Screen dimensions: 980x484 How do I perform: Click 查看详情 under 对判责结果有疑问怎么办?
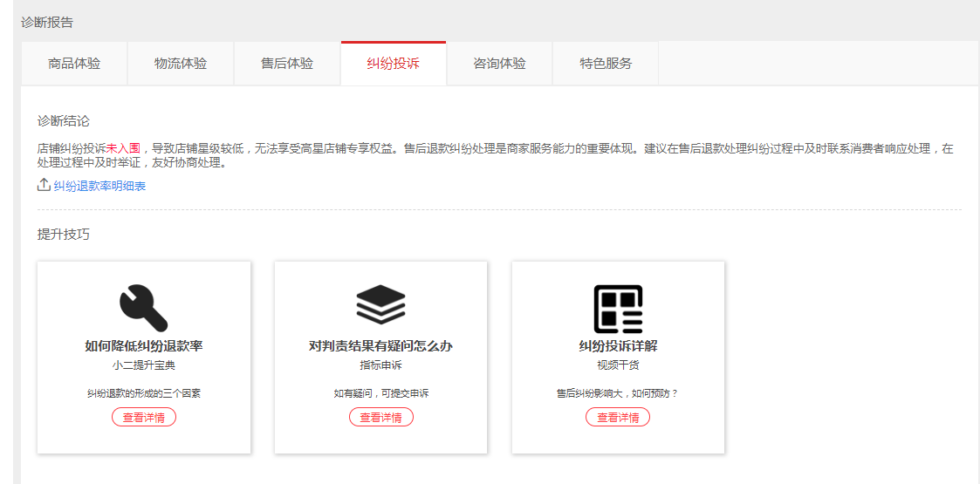(x=381, y=418)
